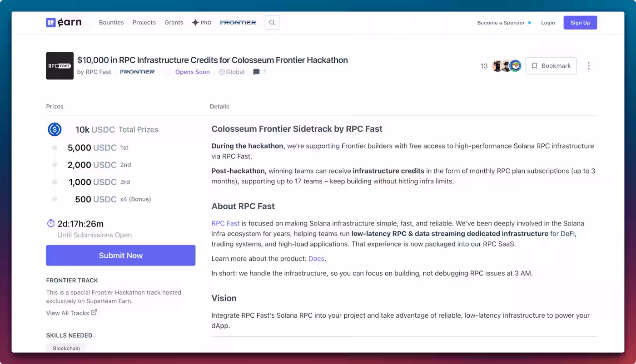Open the RPC Fast hyperlink in About
The image size is (636, 364).
[225, 223]
